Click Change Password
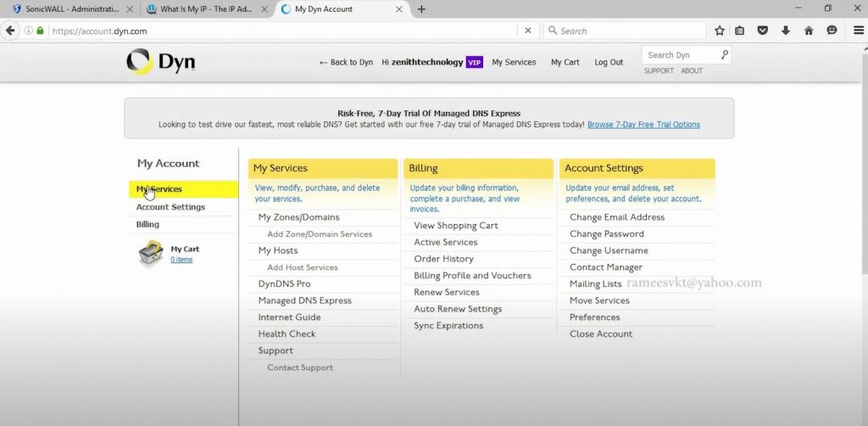The width and height of the screenshot is (868, 426). (607, 233)
